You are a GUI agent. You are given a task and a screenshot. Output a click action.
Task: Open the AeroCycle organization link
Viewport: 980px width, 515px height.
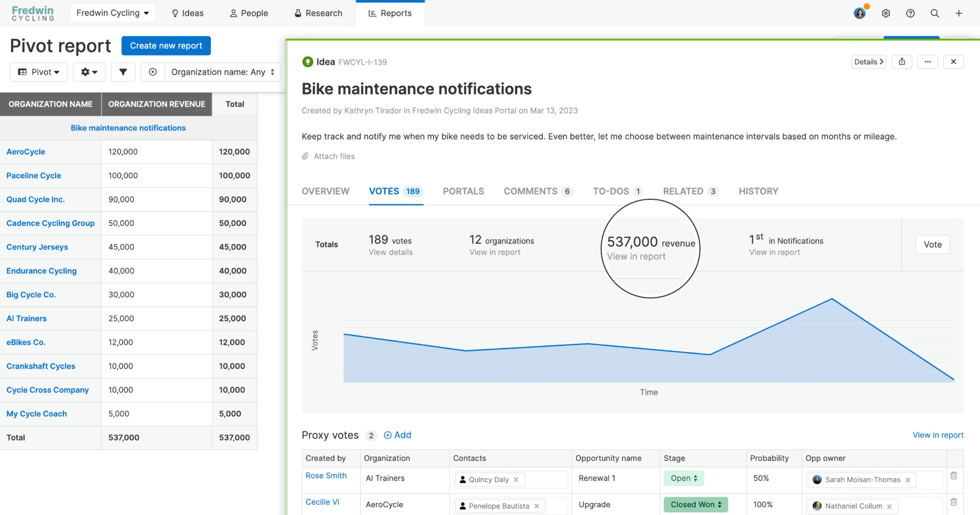tap(25, 152)
